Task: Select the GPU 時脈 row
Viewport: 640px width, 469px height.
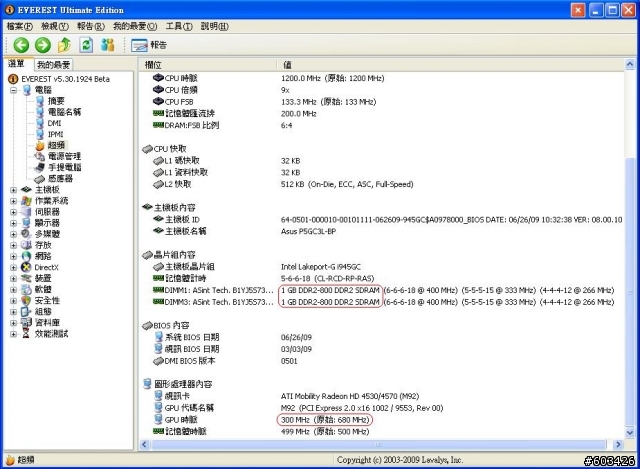Action: coord(380,420)
